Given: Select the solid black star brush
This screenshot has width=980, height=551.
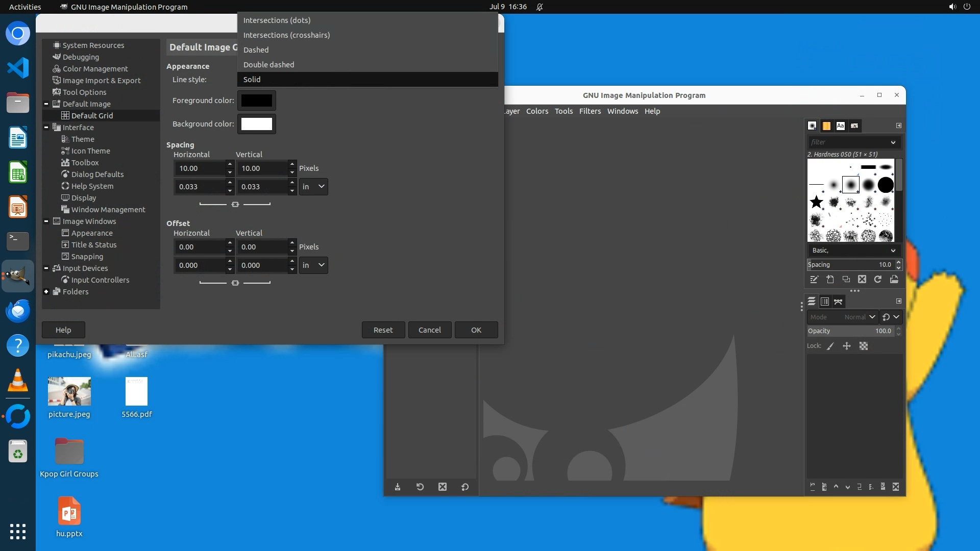Looking at the screenshot, I should [817, 202].
